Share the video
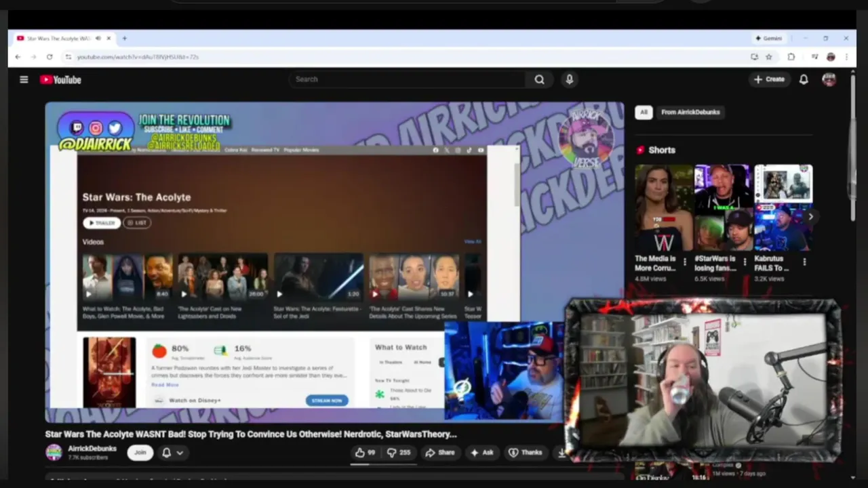868x488 pixels. tap(440, 453)
